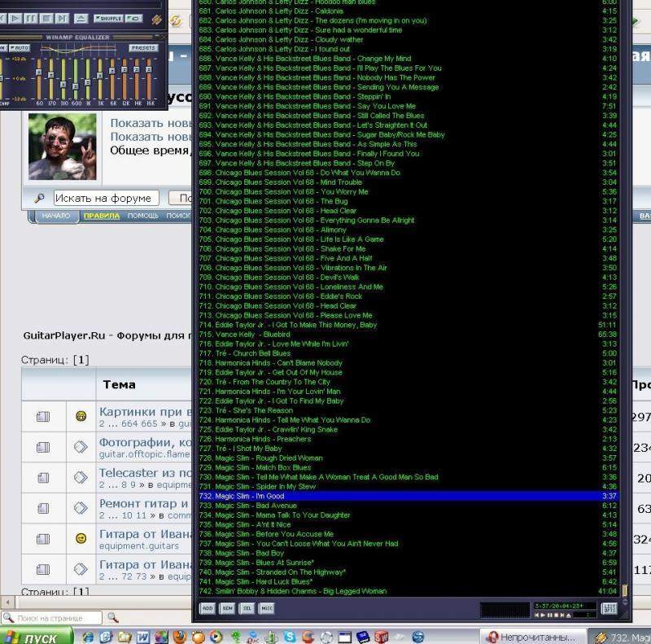The height and width of the screenshot is (644, 651).
Task: Open playlist LIST OPTS button
Action: pyautogui.click(x=609, y=608)
